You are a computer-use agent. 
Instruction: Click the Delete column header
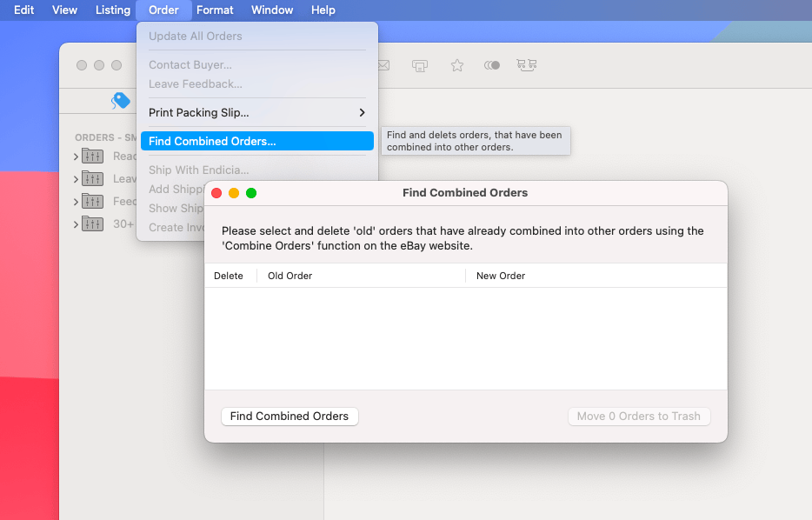[229, 276]
